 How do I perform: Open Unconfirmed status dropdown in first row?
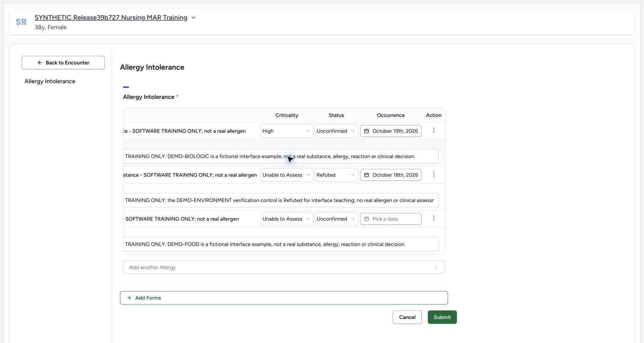click(336, 131)
